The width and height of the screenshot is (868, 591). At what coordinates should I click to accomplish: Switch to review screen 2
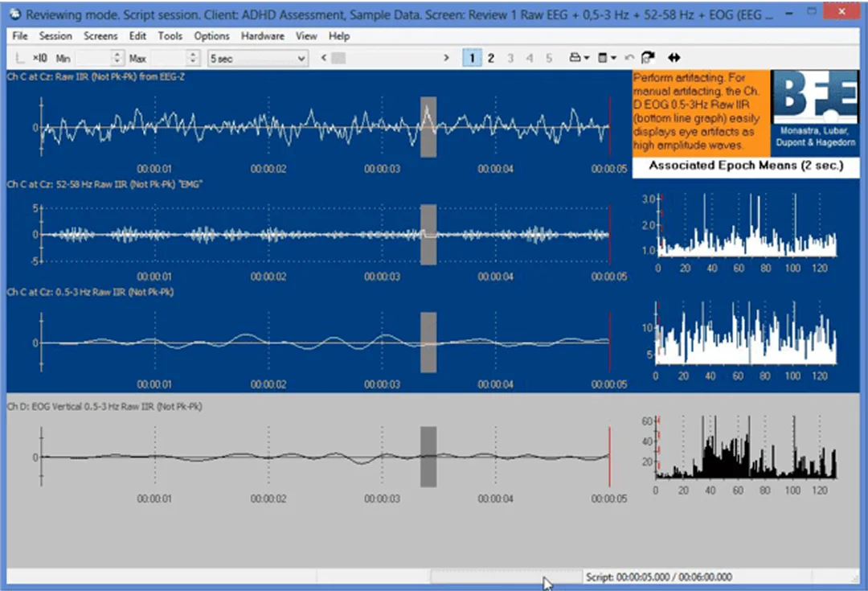point(491,58)
